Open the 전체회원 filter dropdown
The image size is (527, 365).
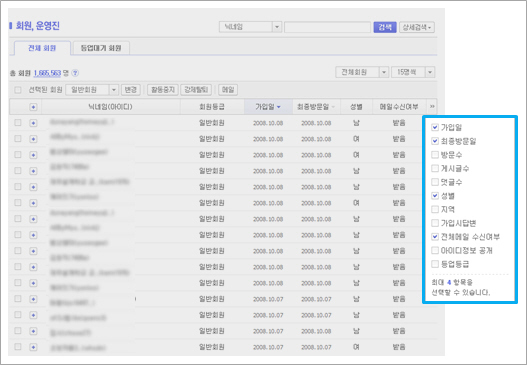point(362,72)
